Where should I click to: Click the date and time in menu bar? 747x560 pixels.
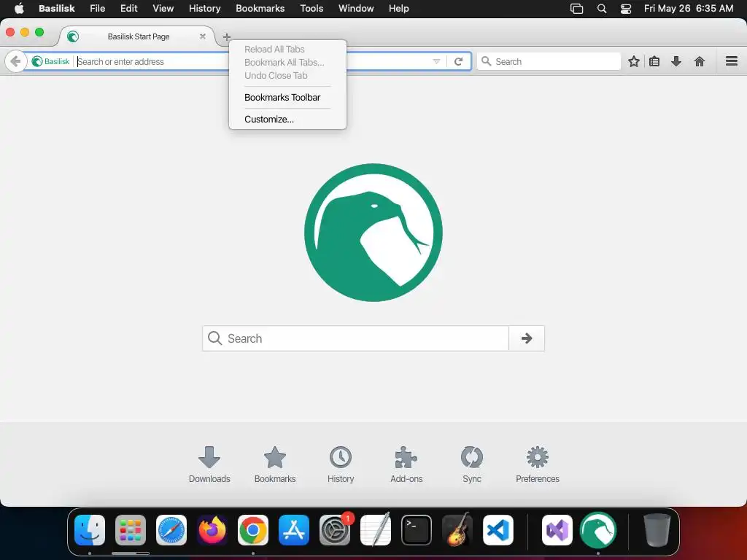(689, 9)
